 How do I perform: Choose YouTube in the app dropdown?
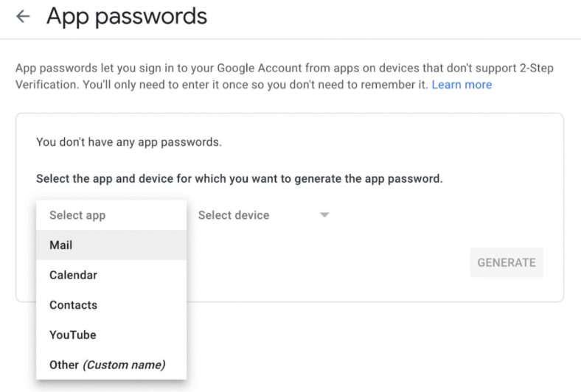pos(72,335)
